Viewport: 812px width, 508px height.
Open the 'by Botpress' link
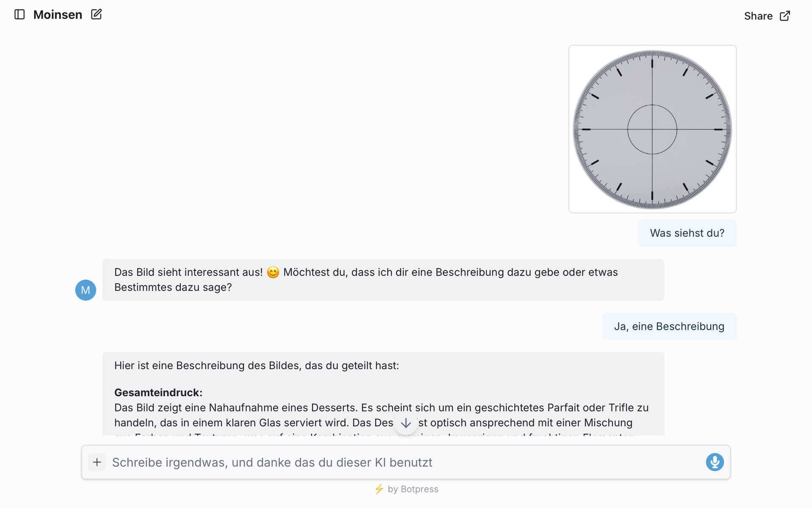pos(413,489)
